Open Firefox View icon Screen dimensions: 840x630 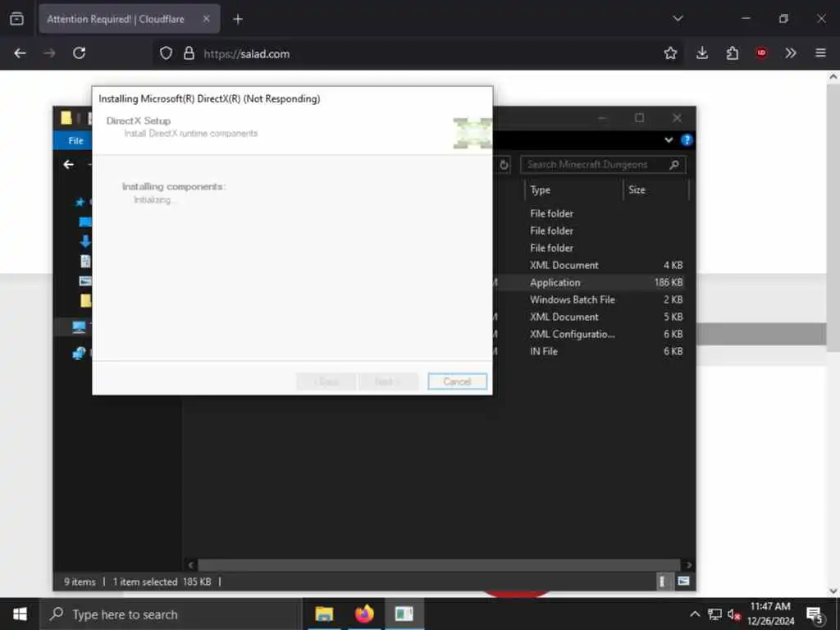tap(16, 19)
